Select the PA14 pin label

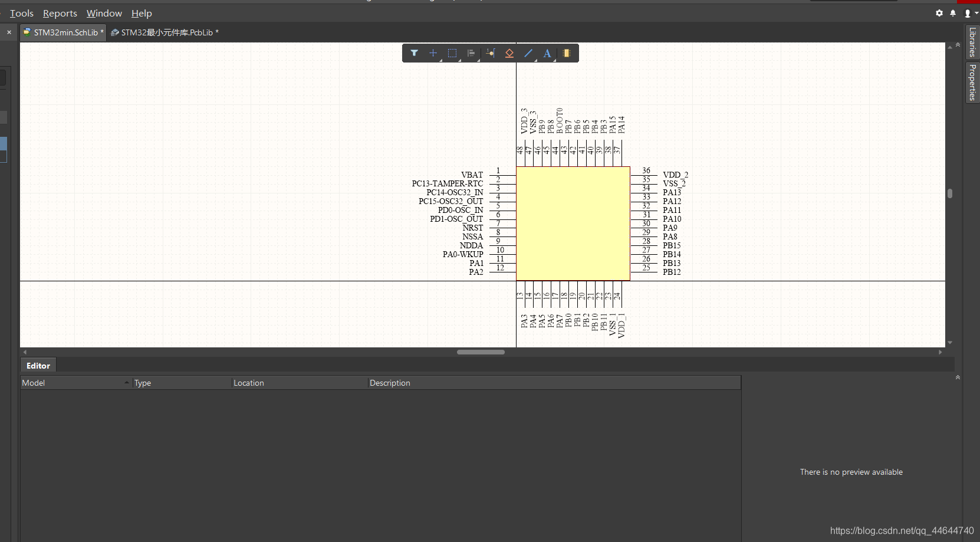[621, 124]
